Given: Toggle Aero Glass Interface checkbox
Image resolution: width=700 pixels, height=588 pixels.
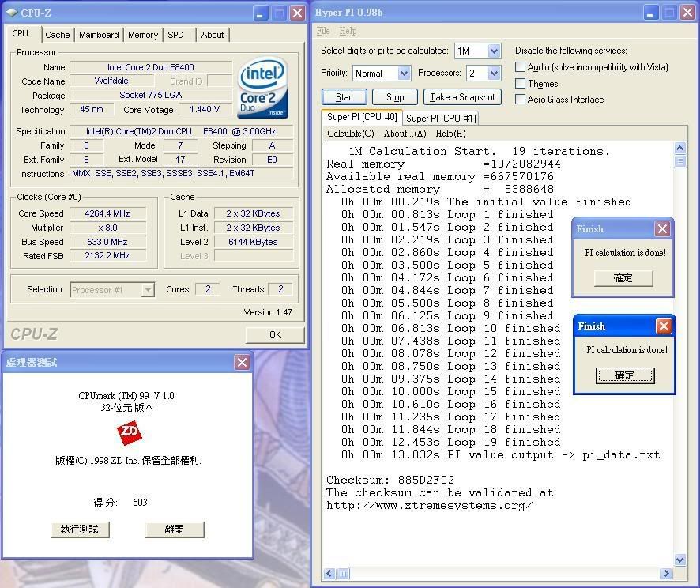Looking at the screenshot, I should (520, 99).
